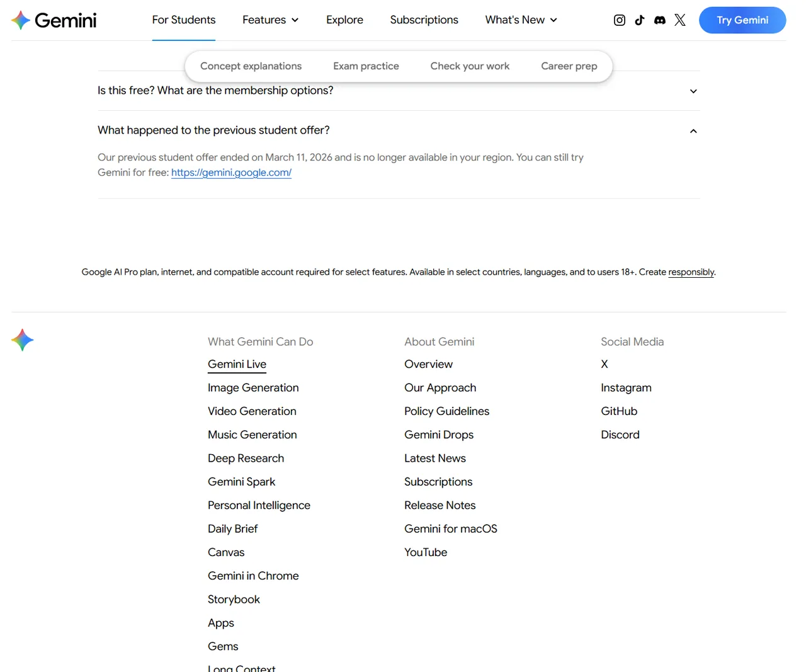806x672 pixels.
Task: Open the Instagram icon in the header
Action: click(620, 20)
